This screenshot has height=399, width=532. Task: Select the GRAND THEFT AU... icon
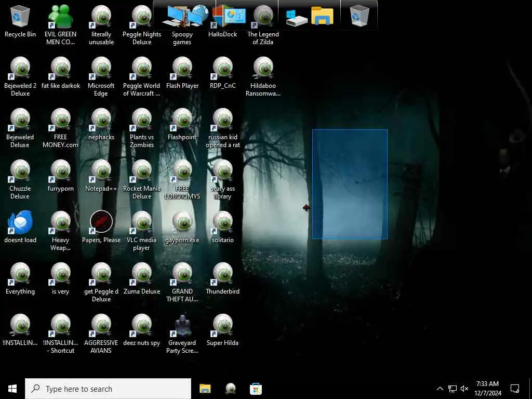tap(182, 282)
